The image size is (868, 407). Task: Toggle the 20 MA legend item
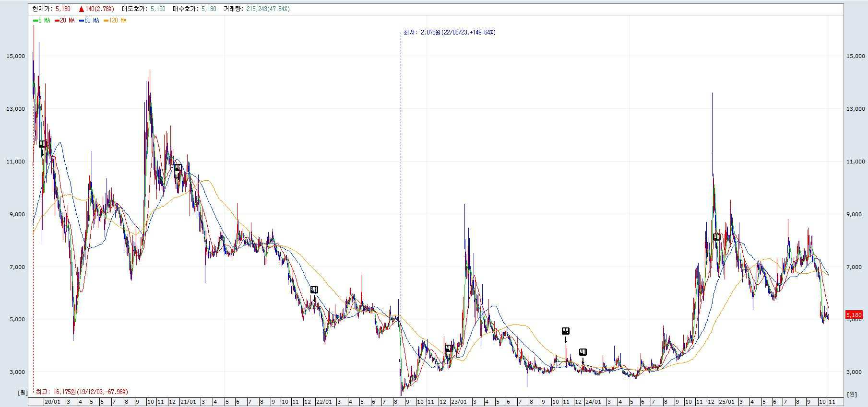(65, 21)
